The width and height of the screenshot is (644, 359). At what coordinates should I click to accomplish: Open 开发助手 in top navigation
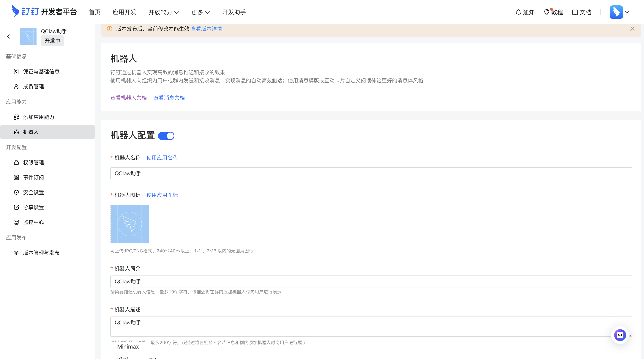click(x=234, y=12)
